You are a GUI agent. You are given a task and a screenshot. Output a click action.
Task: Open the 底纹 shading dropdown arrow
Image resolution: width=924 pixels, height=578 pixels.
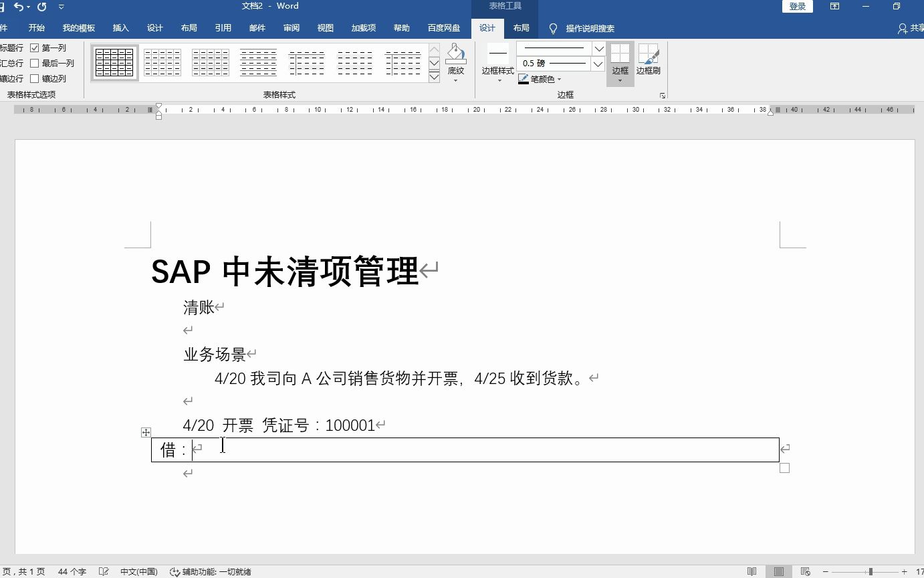point(456,81)
